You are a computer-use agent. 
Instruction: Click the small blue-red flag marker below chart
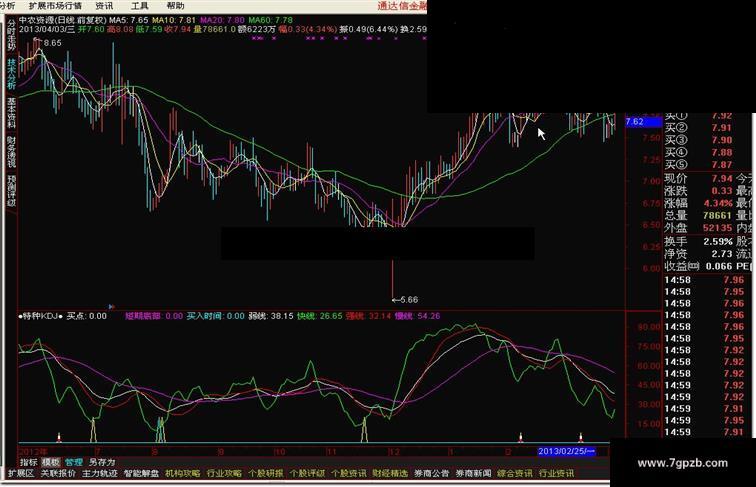[112, 306]
